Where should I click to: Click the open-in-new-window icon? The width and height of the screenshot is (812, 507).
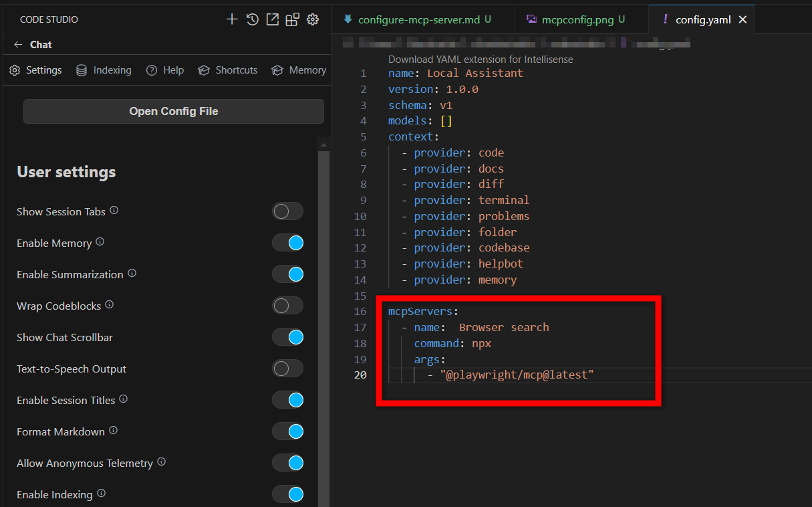(272, 19)
